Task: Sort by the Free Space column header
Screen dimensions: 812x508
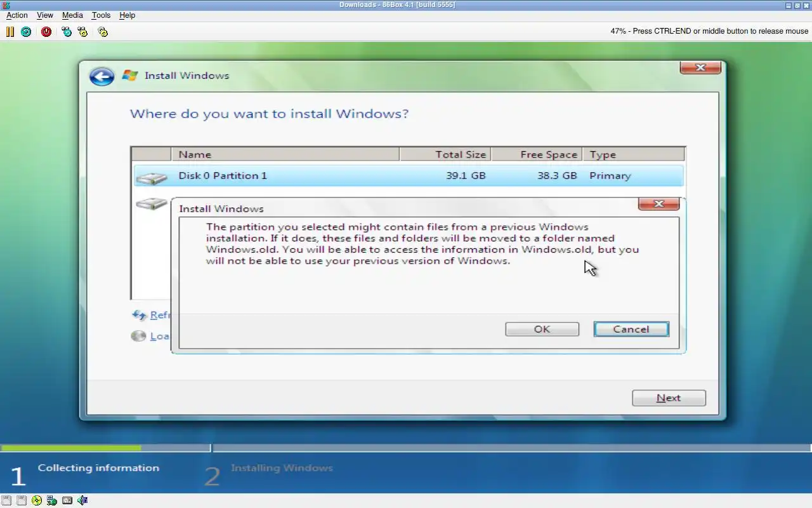Action: (x=537, y=154)
